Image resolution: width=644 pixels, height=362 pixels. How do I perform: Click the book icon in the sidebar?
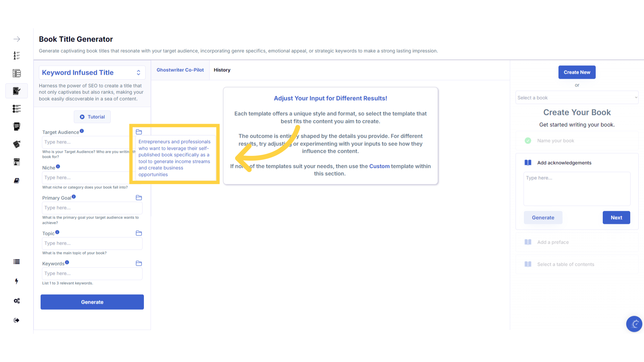pyautogui.click(x=16, y=181)
